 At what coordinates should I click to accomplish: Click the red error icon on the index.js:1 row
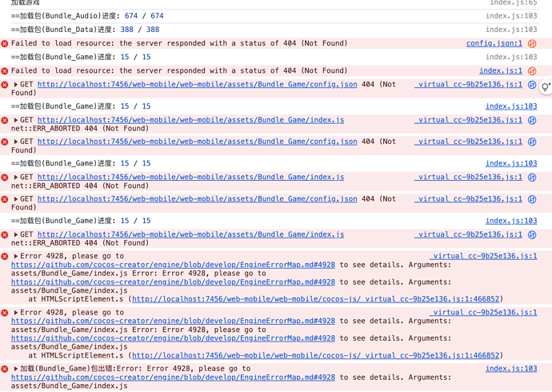5,71
